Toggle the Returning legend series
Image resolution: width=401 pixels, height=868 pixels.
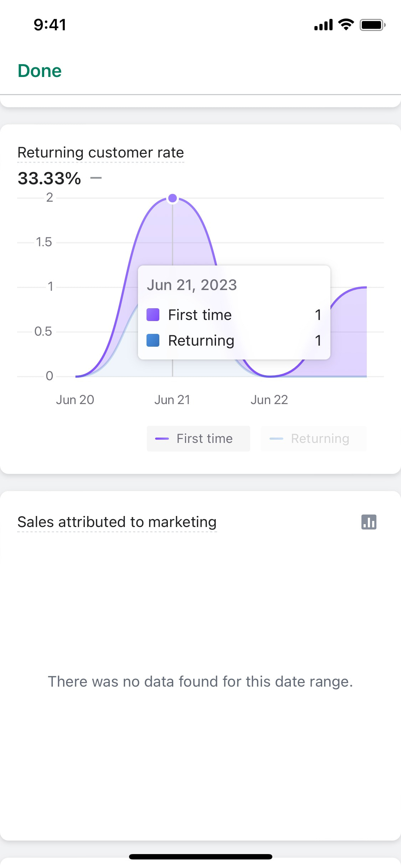pyautogui.click(x=314, y=439)
